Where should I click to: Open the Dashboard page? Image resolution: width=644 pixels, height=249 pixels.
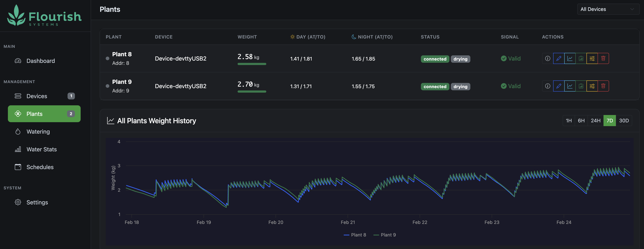coord(40,61)
